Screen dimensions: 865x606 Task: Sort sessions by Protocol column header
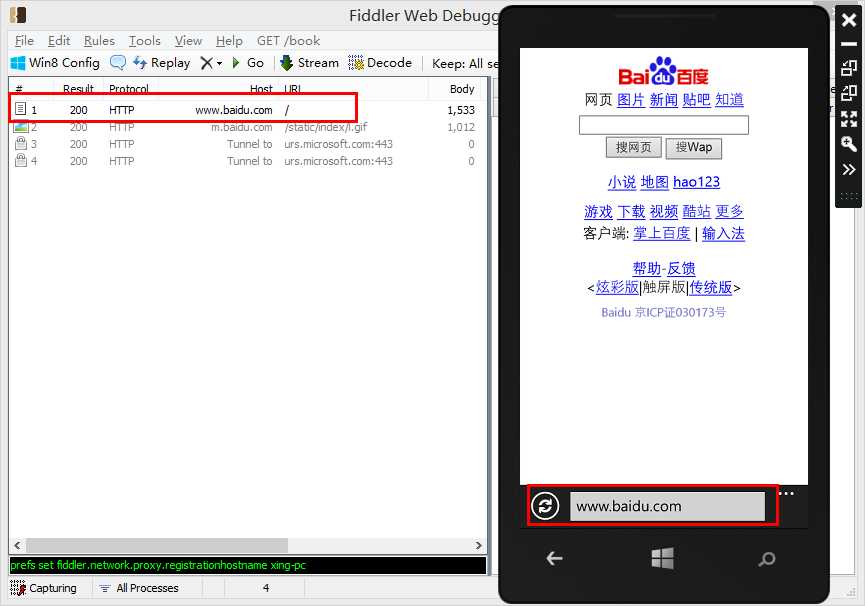[129, 89]
